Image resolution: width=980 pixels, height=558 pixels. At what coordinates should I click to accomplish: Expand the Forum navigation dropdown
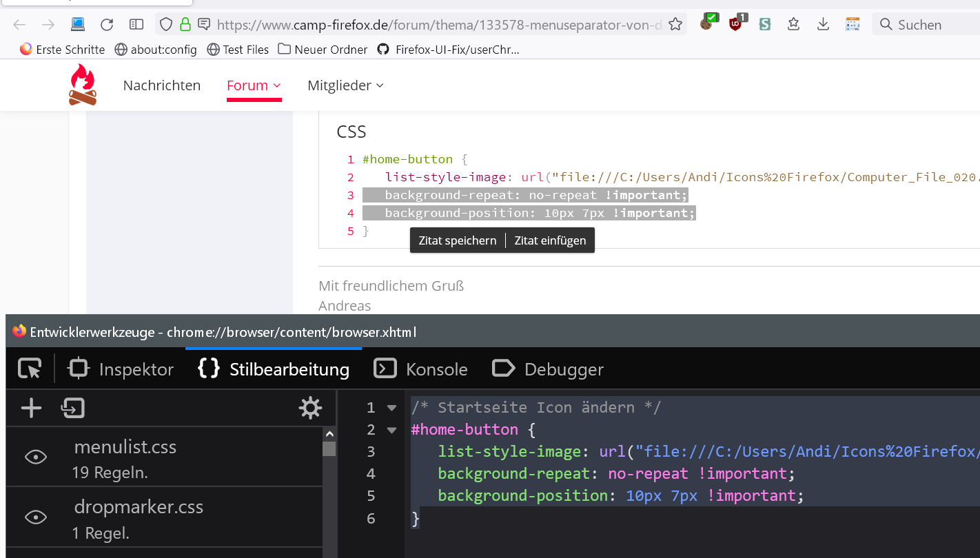point(254,85)
